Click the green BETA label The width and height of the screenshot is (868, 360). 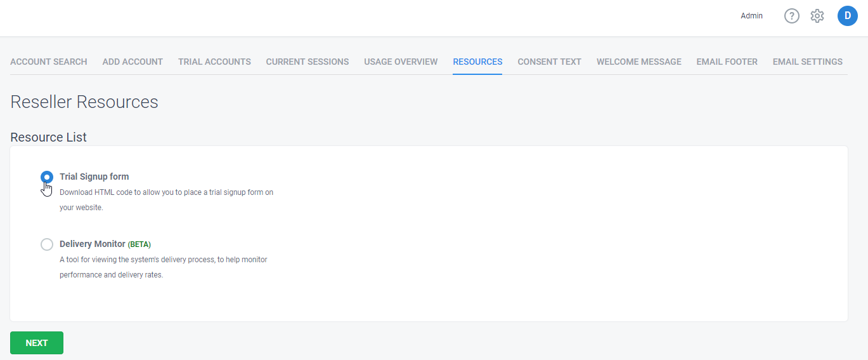coord(139,244)
